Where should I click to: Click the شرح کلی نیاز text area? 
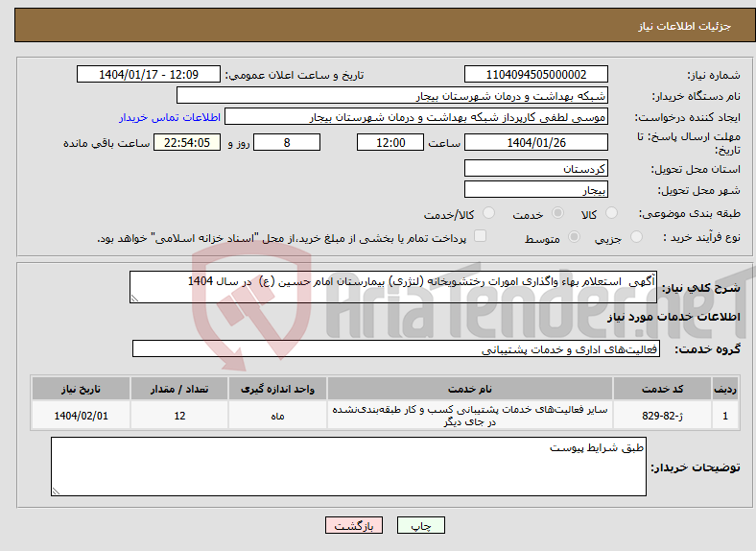pyautogui.click(x=393, y=287)
